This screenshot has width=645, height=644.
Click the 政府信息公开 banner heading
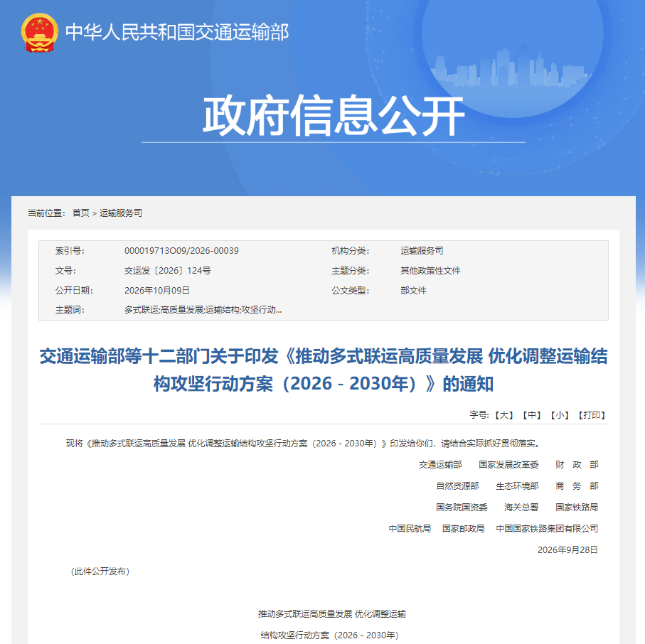(x=334, y=116)
